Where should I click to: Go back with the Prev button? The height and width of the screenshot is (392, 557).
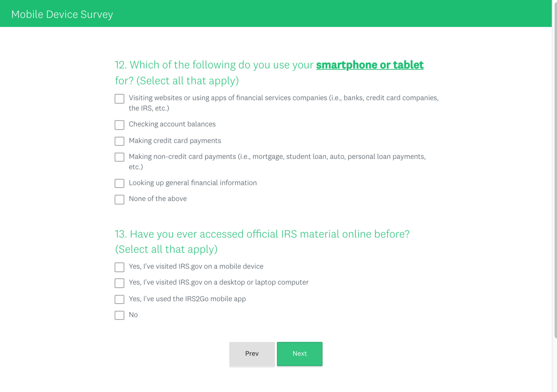pyautogui.click(x=252, y=354)
